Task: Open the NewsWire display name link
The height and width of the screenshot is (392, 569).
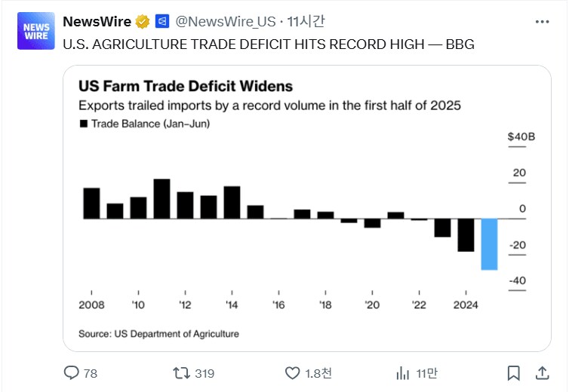Action: point(97,21)
